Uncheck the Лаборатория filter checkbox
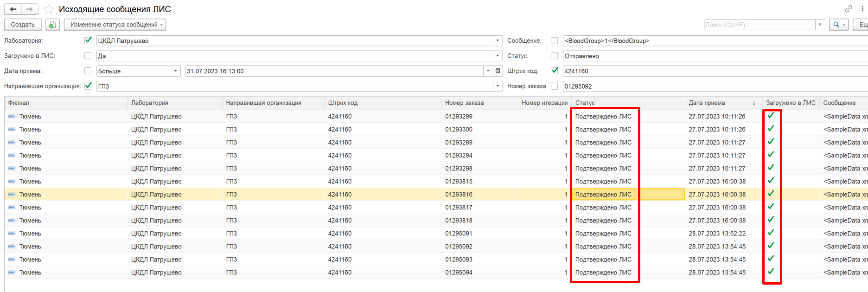This screenshot has width=868, height=292. click(x=88, y=40)
